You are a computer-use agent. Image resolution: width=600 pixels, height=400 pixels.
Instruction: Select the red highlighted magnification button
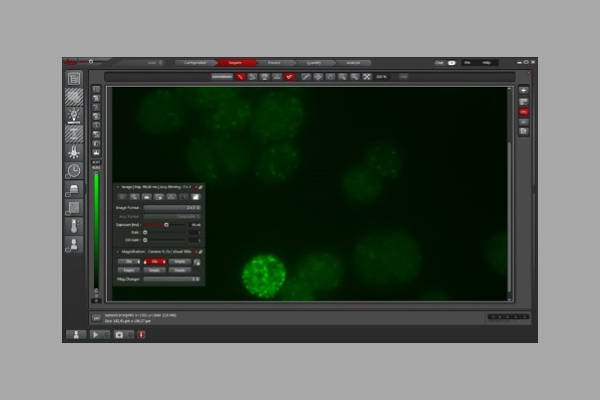(x=154, y=262)
